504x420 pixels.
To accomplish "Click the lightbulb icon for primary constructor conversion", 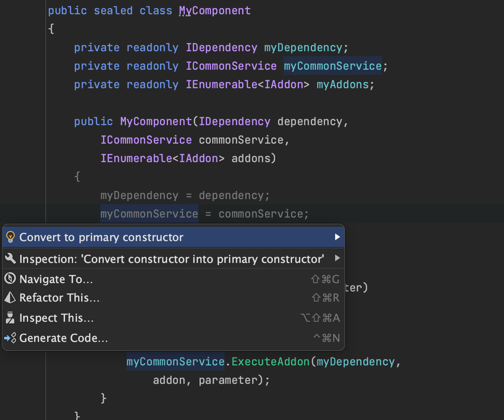I will pyautogui.click(x=10, y=237).
